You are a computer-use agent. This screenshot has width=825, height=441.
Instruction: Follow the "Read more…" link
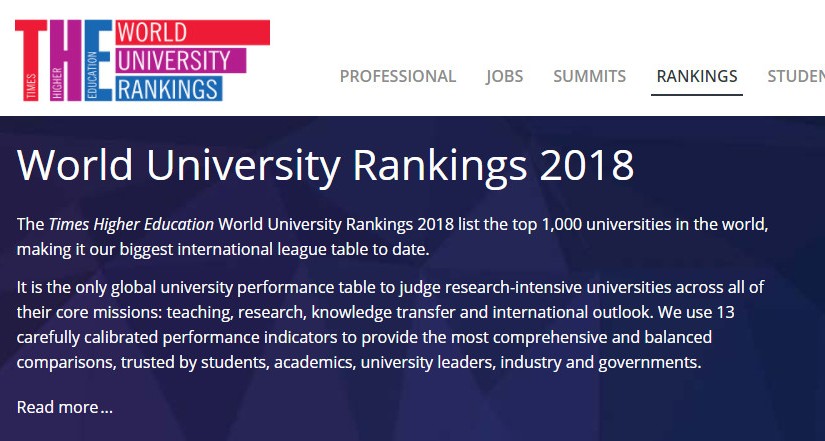point(65,407)
